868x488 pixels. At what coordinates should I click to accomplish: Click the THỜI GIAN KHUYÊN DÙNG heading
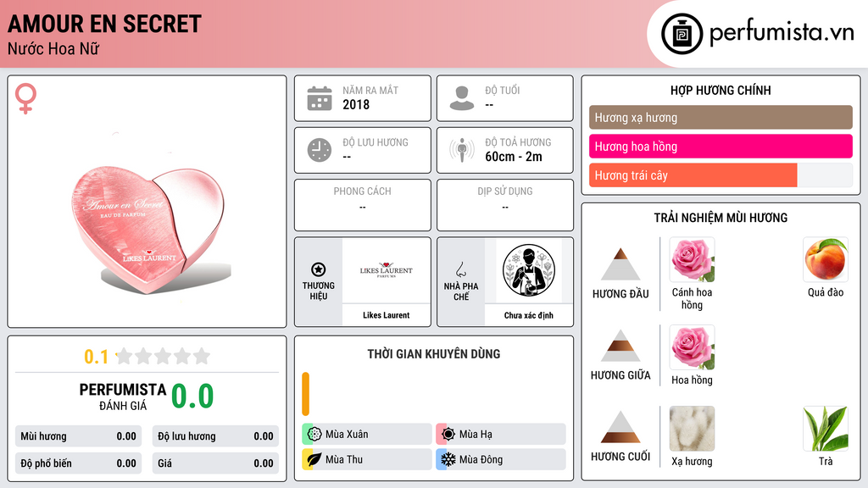(x=434, y=354)
